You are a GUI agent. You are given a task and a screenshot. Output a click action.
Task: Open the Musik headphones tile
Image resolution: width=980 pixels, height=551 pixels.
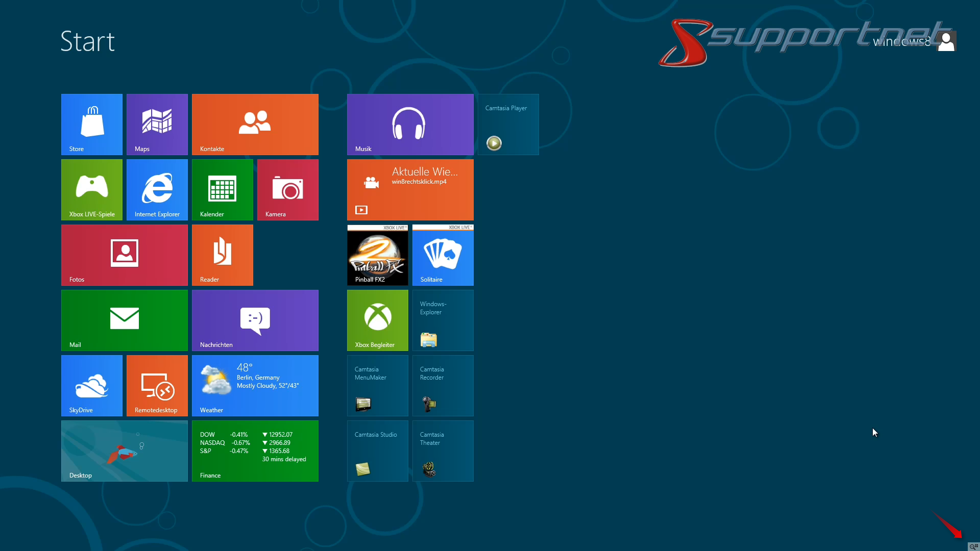point(410,124)
